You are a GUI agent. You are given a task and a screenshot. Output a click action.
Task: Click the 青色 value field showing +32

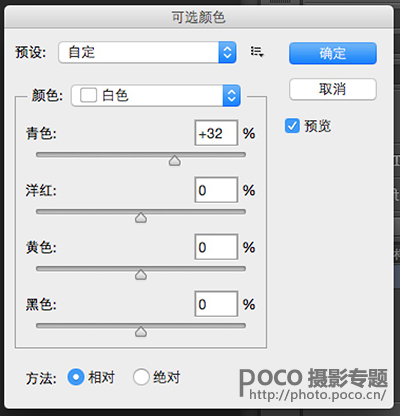click(x=216, y=133)
